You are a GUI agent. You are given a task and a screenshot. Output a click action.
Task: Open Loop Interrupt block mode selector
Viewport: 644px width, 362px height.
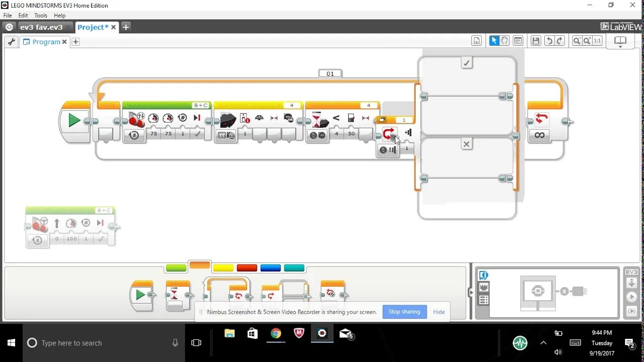tap(387, 150)
